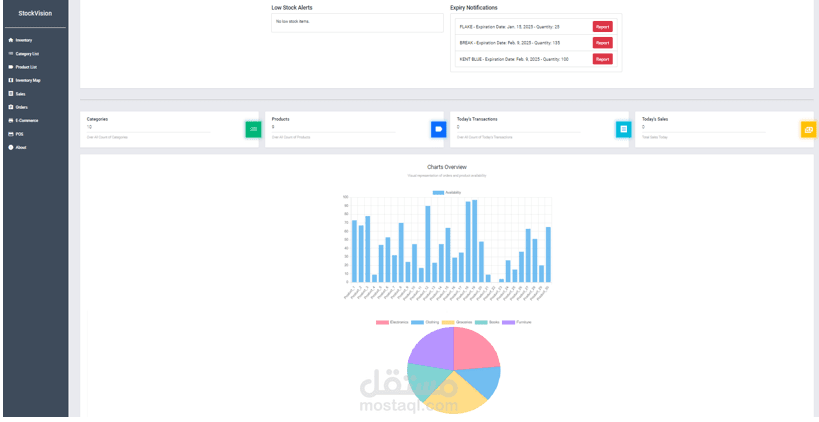Click the home icon beside Inventory
Screen dimensions: 819x422
11,40
